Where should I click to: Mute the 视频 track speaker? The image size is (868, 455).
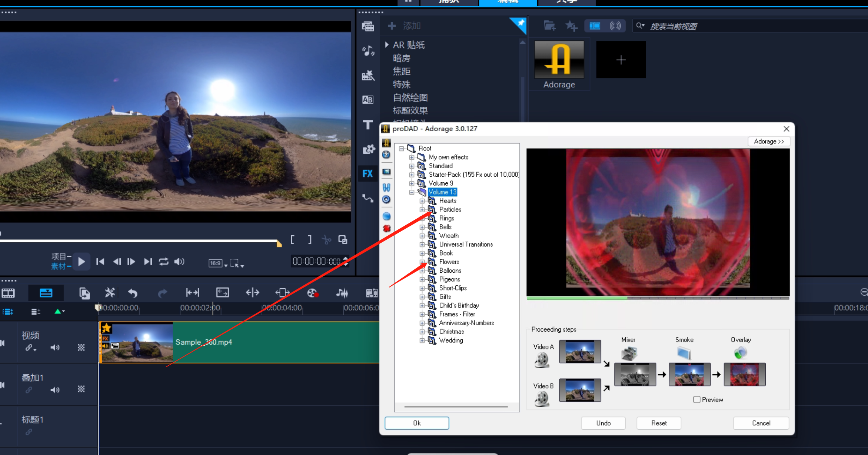pos(55,348)
